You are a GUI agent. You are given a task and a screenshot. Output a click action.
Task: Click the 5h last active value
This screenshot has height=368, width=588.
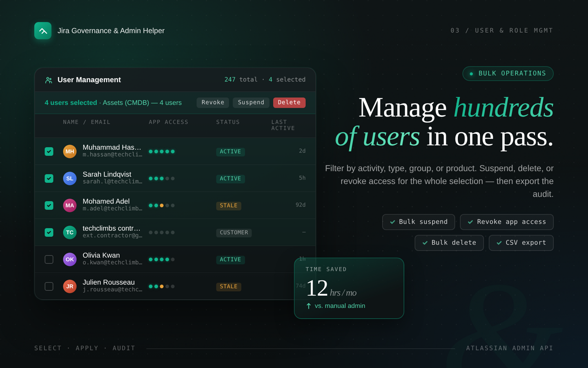point(302,178)
